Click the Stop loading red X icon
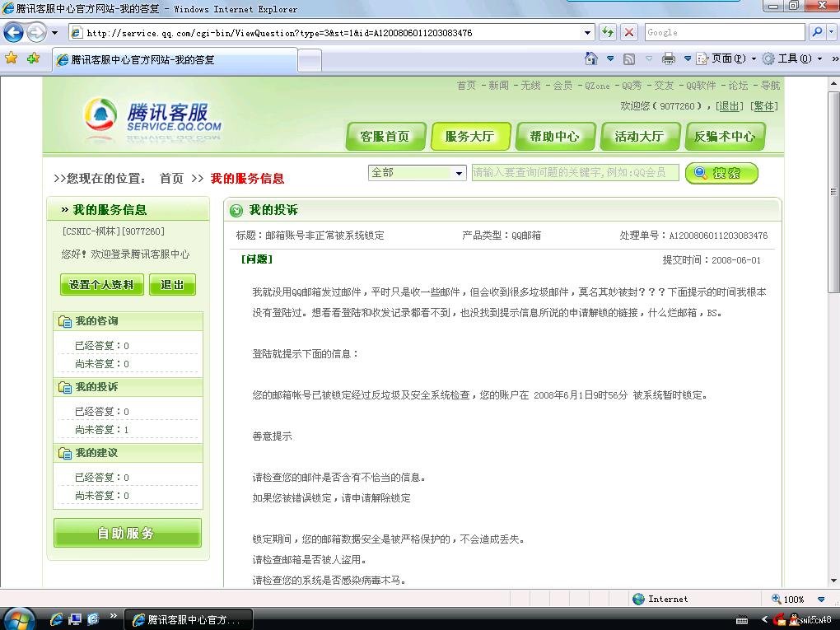Image resolution: width=840 pixels, height=630 pixels. (x=629, y=33)
